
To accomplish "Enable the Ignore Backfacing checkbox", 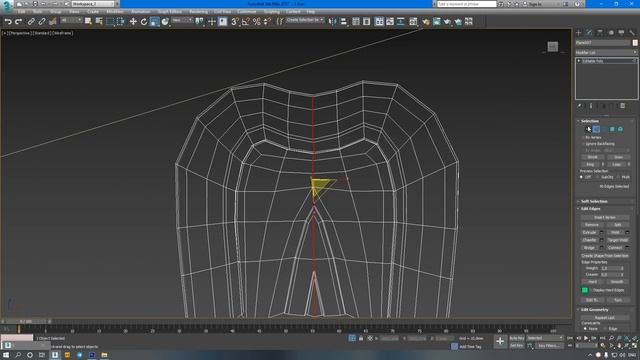I will coord(583,144).
